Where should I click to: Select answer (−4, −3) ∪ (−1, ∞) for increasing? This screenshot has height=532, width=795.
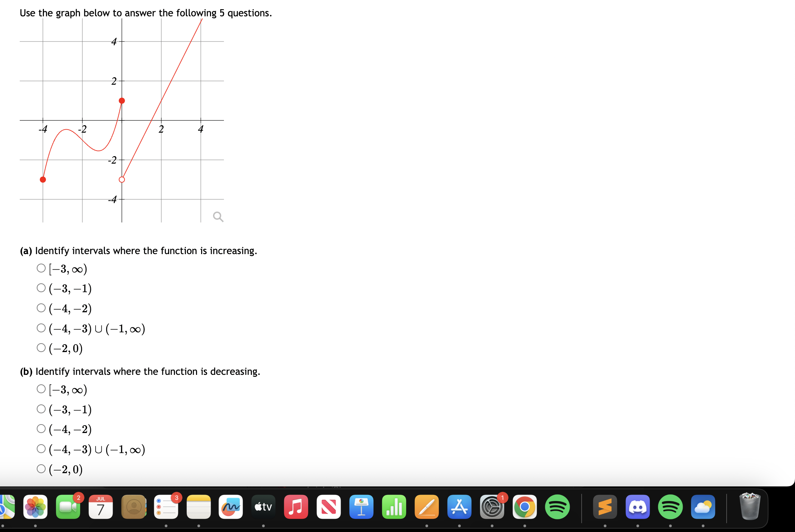[41, 327]
